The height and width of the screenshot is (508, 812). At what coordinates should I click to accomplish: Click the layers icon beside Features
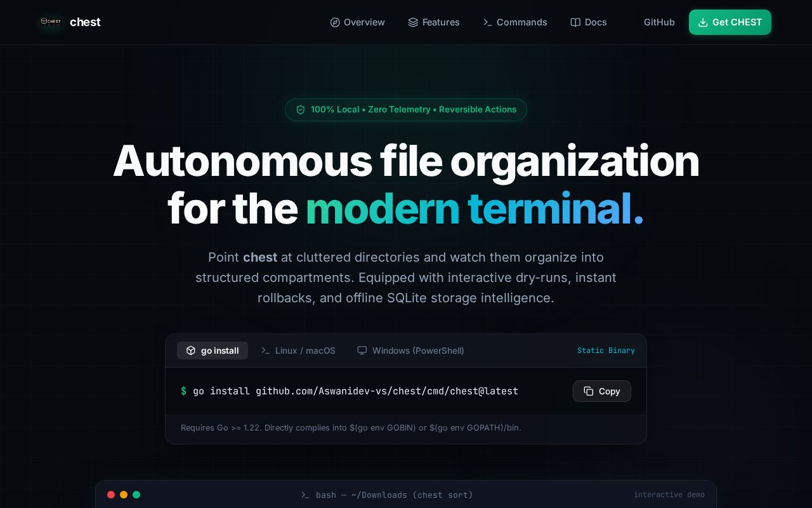pyautogui.click(x=413, y=22)
